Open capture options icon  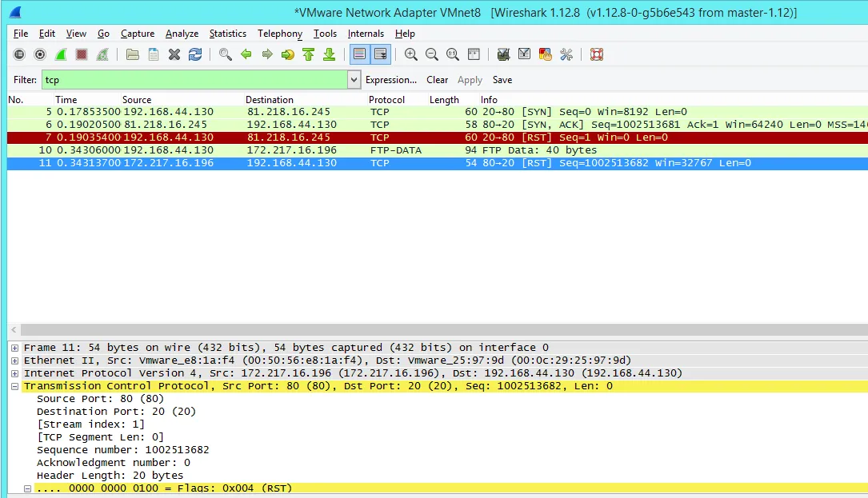(x=40, y=54)
